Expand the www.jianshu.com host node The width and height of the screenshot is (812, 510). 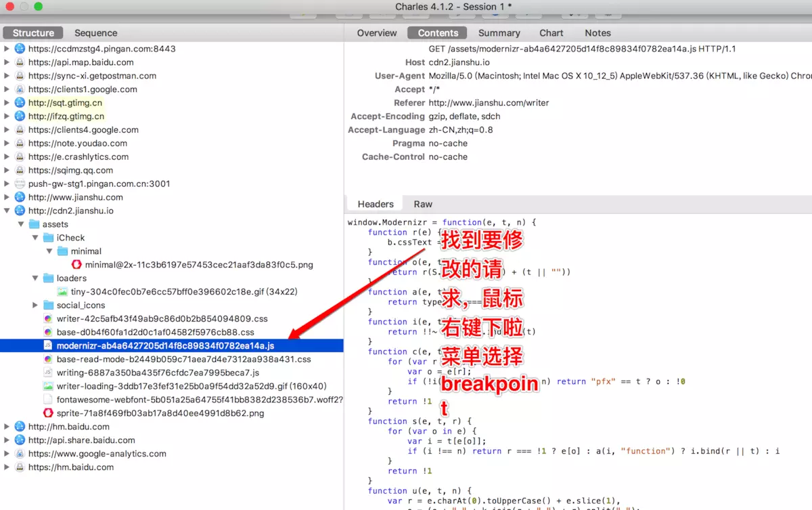[x=7, y=197]
